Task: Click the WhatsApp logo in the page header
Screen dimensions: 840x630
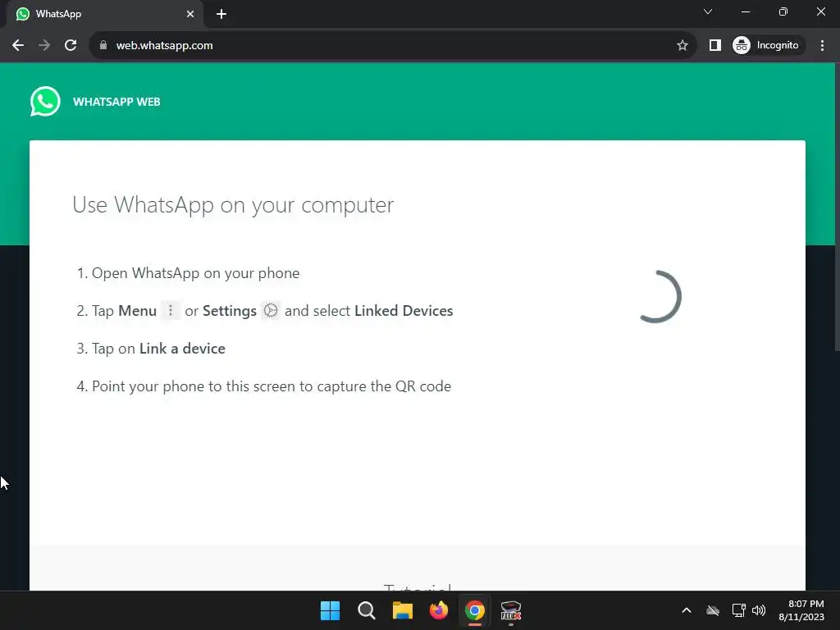Action: tap(45, 101)
